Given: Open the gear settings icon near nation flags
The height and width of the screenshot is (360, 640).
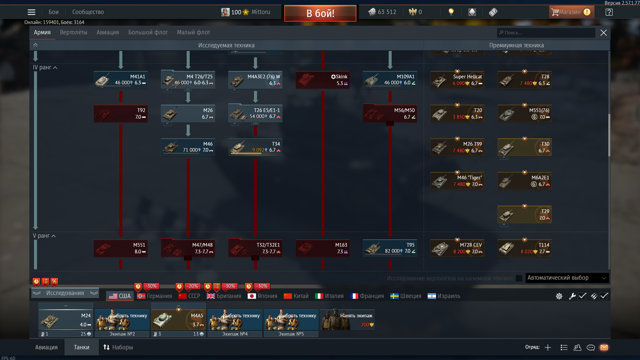Looking at the screenshot, I should pyautogui.click(x=559, y=296).
